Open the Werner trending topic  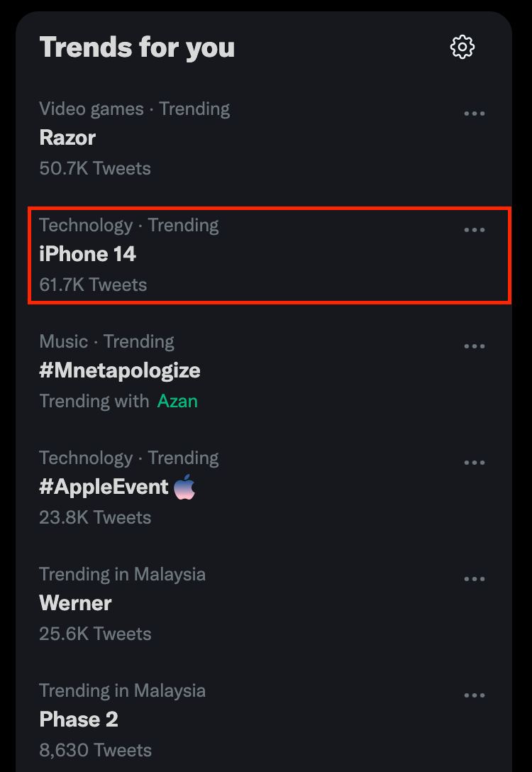(x=75, y=603)
